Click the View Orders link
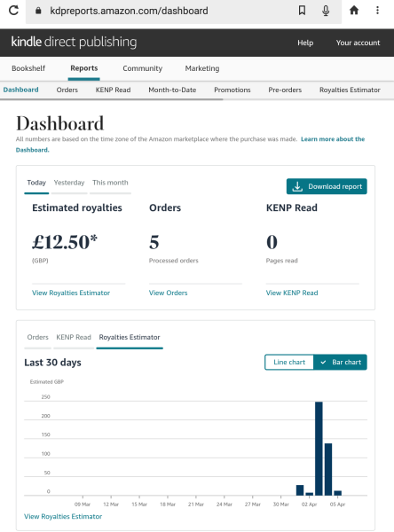 (x=168, y=293)
